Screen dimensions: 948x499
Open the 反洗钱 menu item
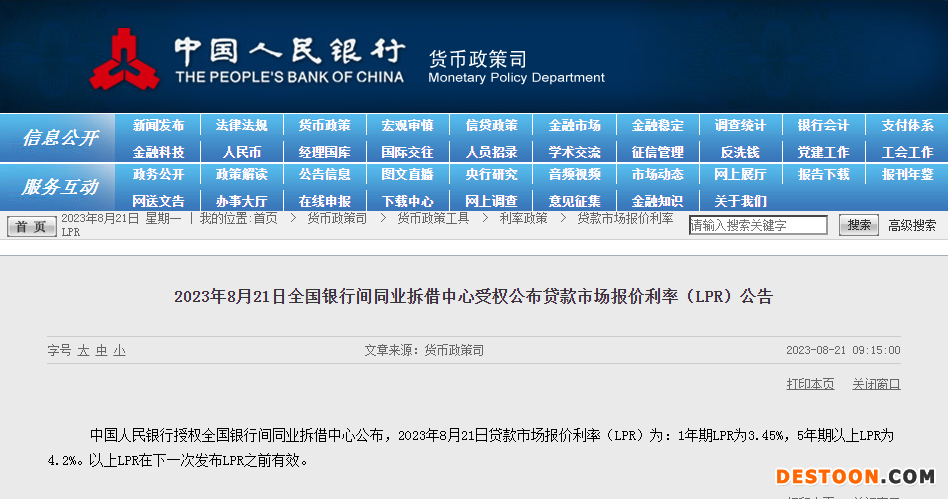(740, 152)
